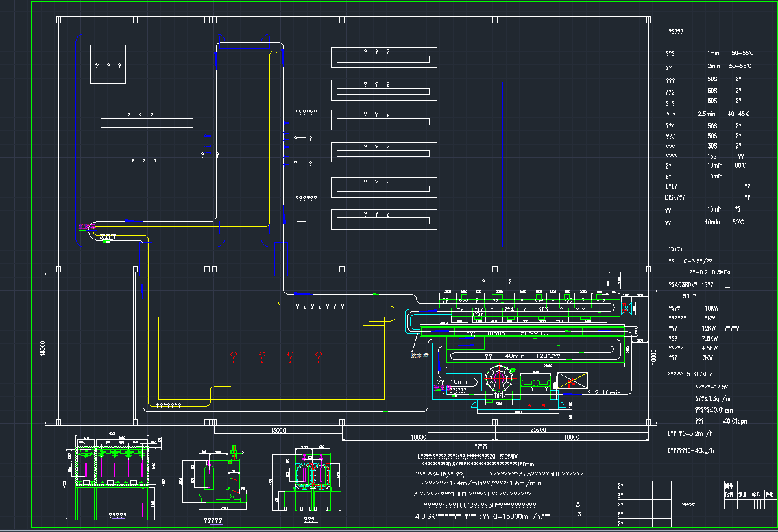
Task: Select the 18KW power value
Action: (x=711, y=308)
